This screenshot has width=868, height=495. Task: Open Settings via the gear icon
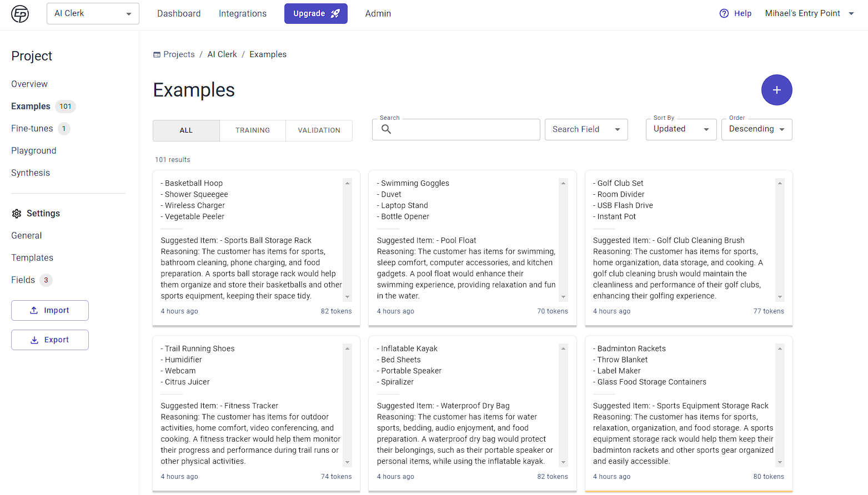click(x=17, y=214)
